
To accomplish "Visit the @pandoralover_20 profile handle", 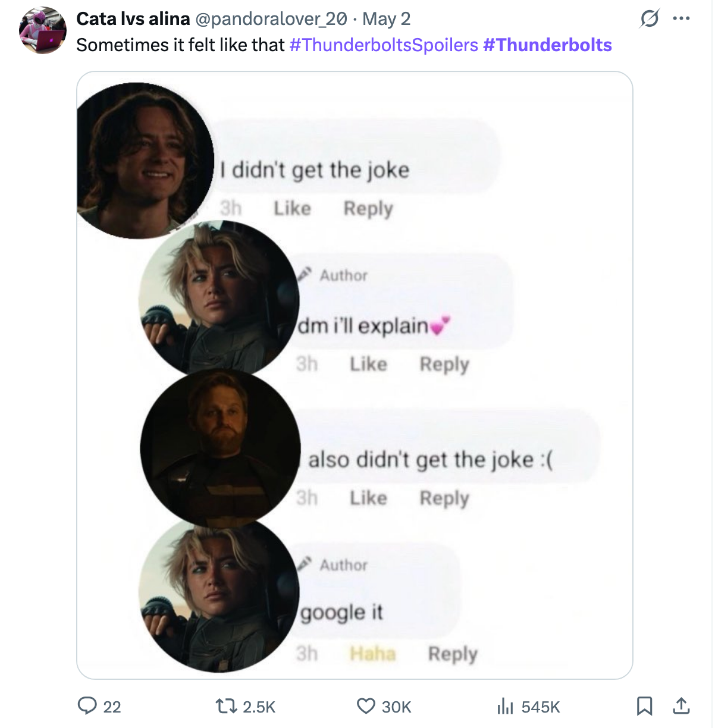I will click(x=272, y=18).
